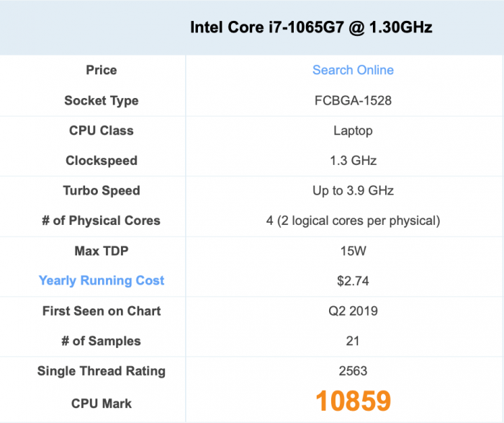Click the Socket Type label

(102, 100)
